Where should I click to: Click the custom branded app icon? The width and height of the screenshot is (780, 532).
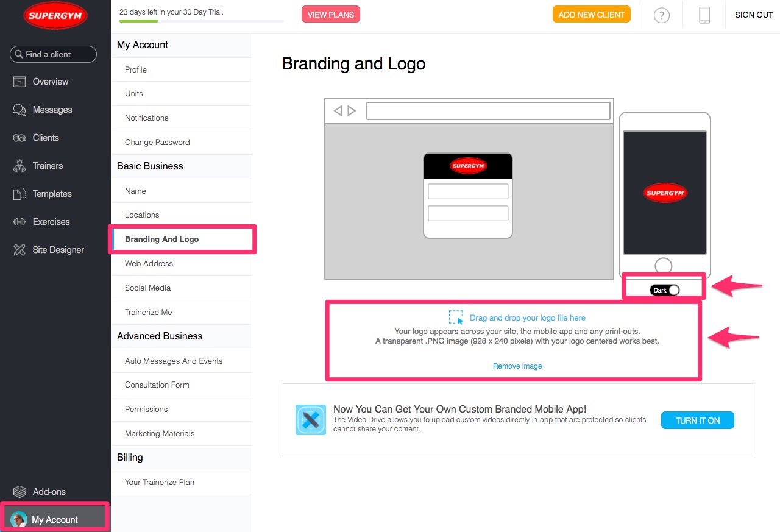[x=311, y=420]
